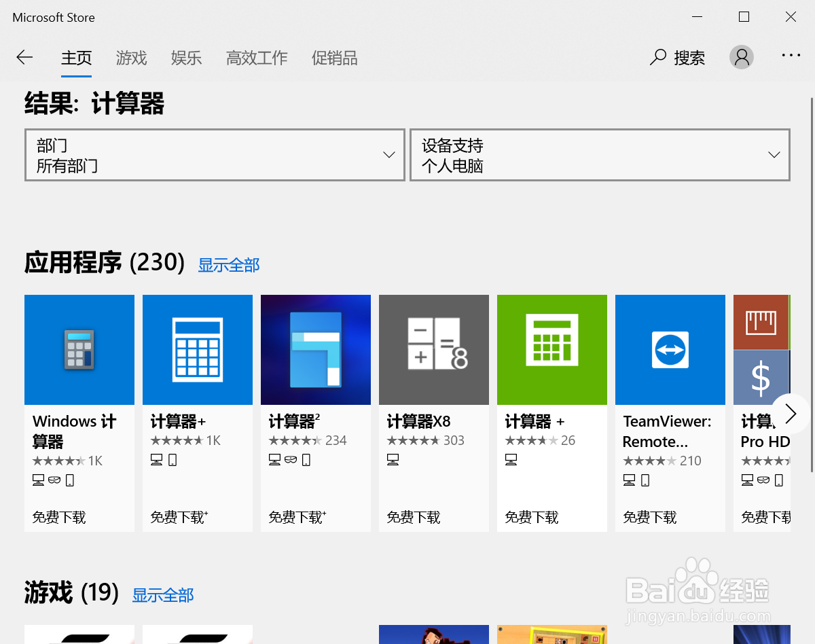
Task: Switch to the 娱乐 tab
Action: point(186,58)
